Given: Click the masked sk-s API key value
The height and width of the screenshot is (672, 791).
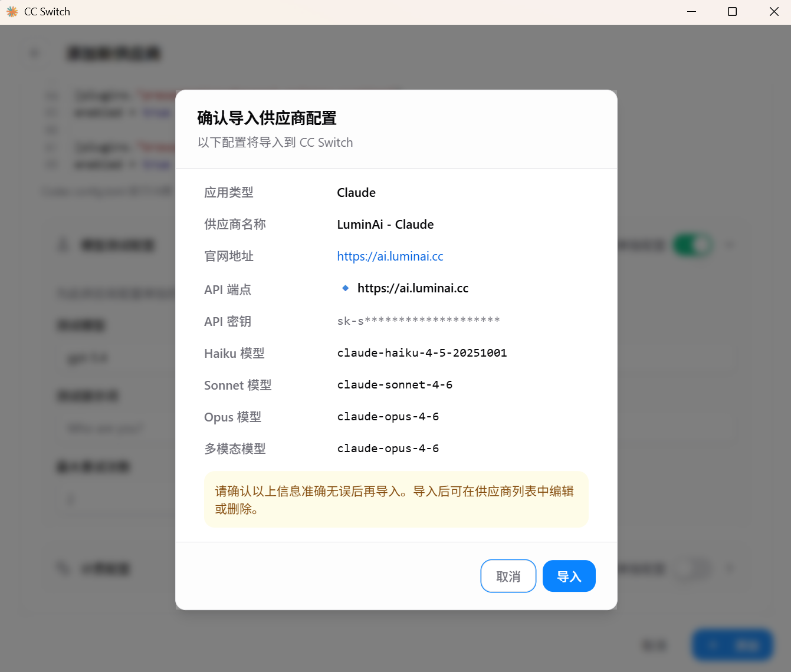Looking at the screenshot, I should 418,321.
